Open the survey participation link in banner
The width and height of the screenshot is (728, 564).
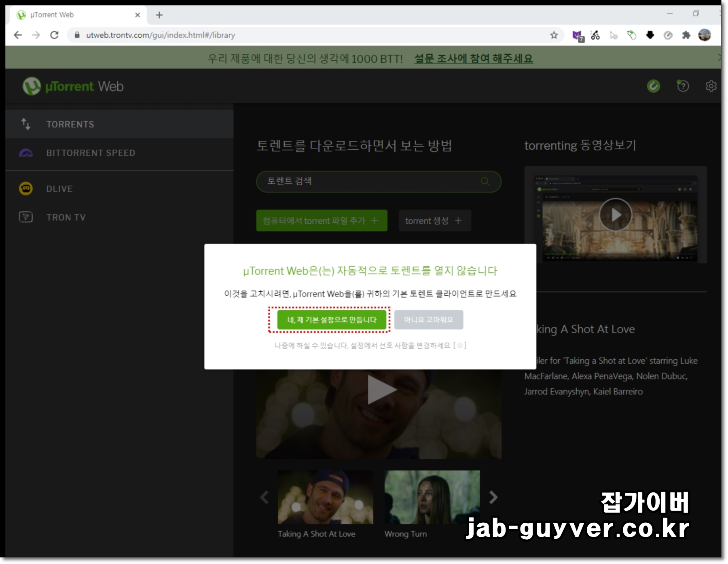point(474,59)
